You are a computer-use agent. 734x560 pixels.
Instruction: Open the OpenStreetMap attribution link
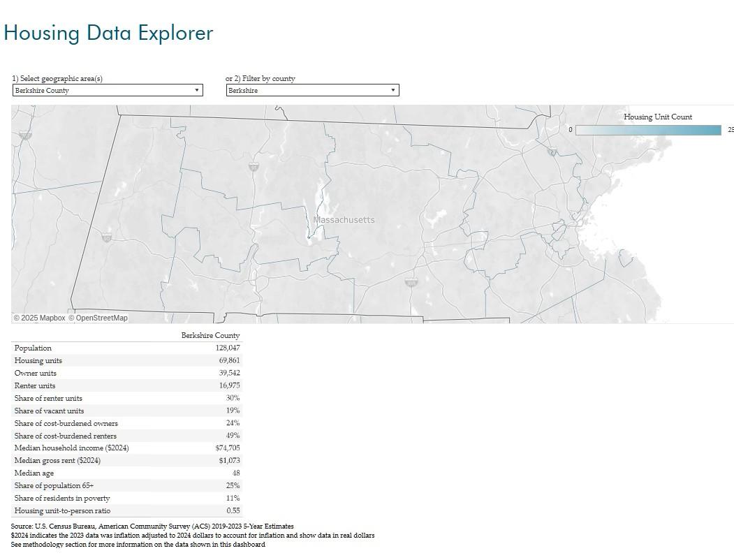(98, 318)
